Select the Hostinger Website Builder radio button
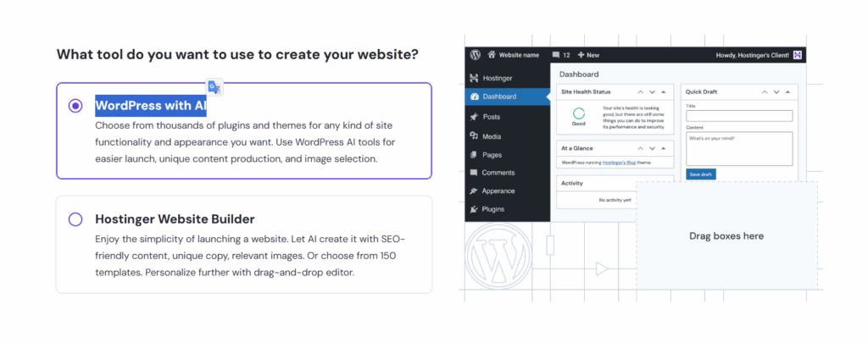The height and width of the screenshot is (343, 868). point(75,219)
